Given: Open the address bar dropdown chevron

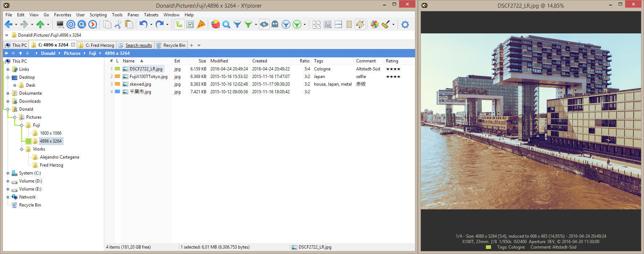Looking at the screenshot, I should click(x=7, y=35).
